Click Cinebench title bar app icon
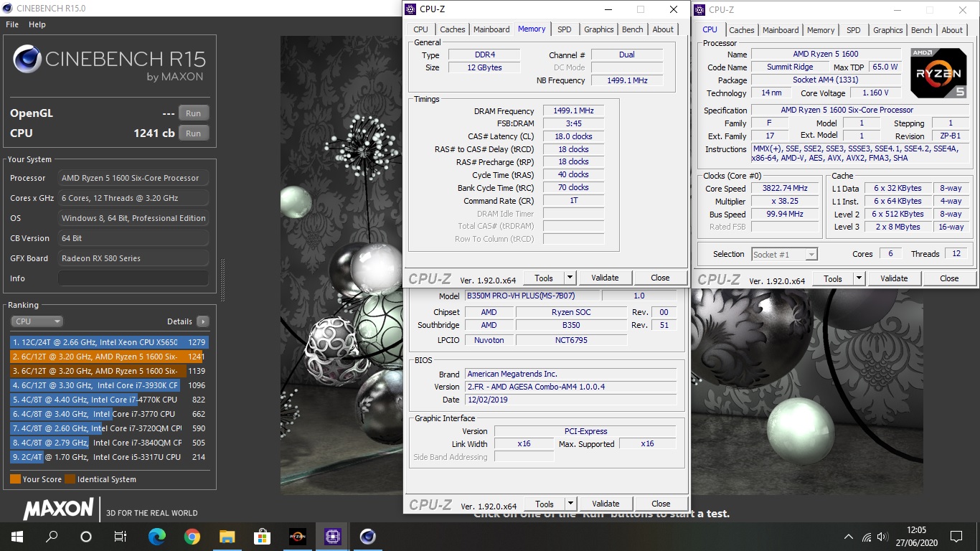The image size is (980, 551). (7, 9)
